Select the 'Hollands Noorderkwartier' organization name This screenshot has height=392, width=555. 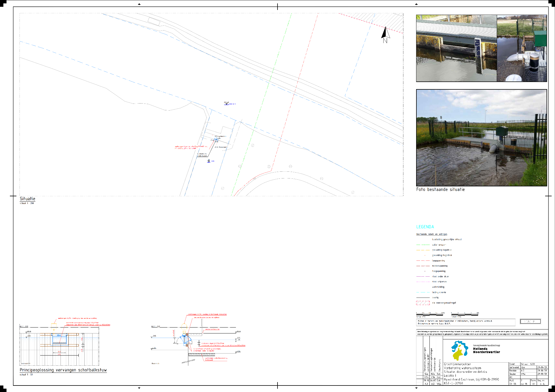(x=486, y=350)
